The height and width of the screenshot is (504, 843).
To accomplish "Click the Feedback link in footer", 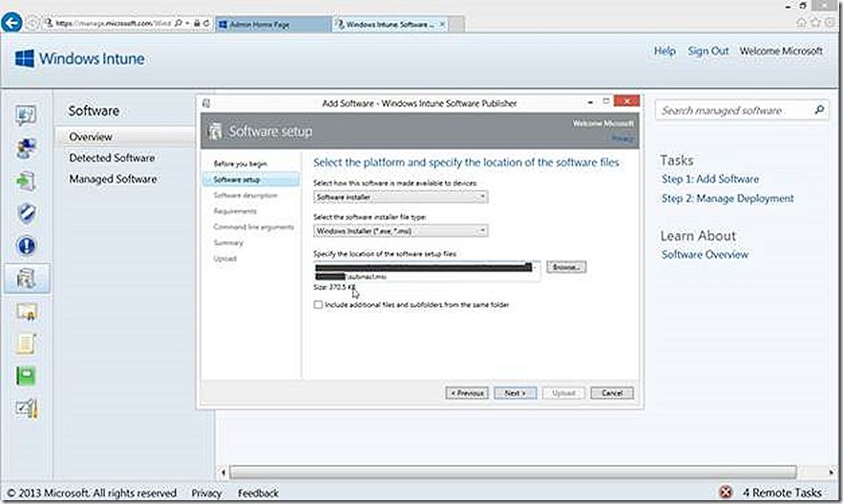I will (x=258, y=493).
